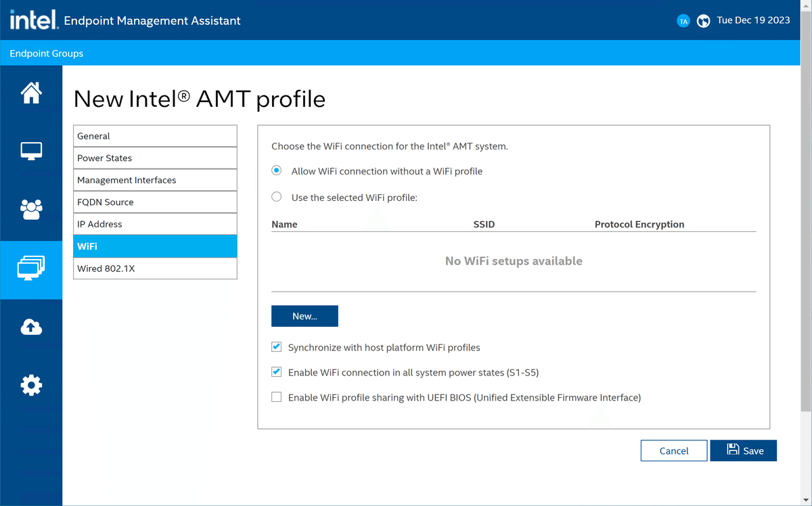Click the Intel logo

33,20
